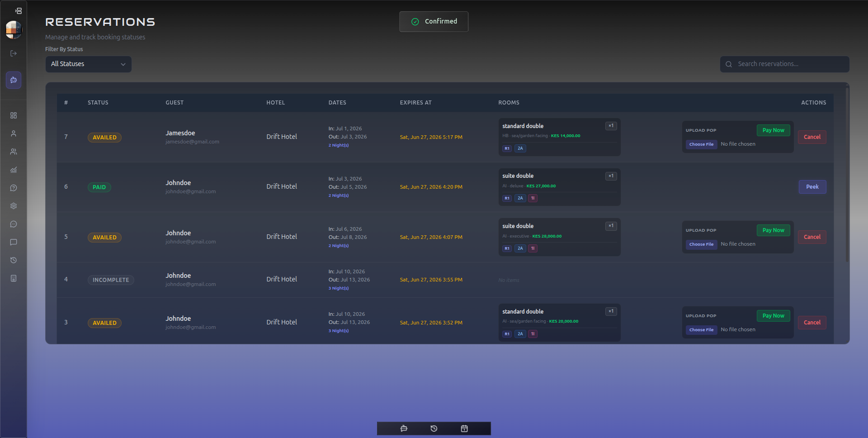Image resolution: width=868 pixels, height=438 pixels.
Task: Click the ROOMS column header
Action: [509, 103]
